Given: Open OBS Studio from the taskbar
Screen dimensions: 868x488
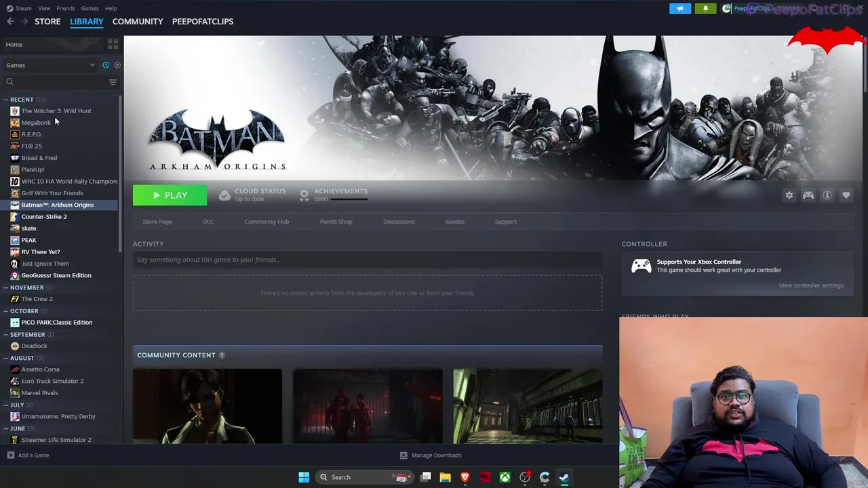Looking at the screenshot, I should 525,477.
